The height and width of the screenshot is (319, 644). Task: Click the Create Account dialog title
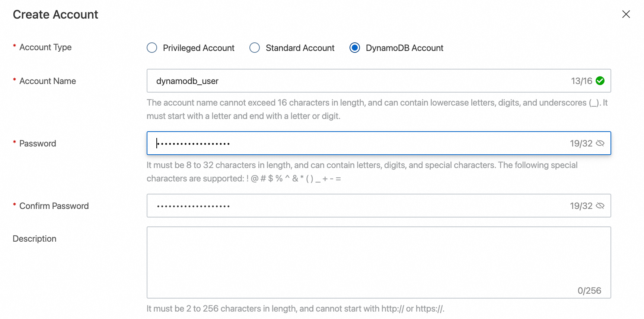pyautogui.click(x=55, y=14)
